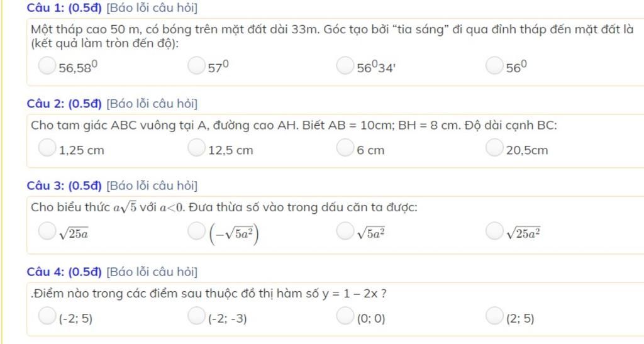Viewport: 644px width, 344px height.
Task: Open Báo lỗi câu hỏi for Câu 2
Action: (x=152, y=103)
